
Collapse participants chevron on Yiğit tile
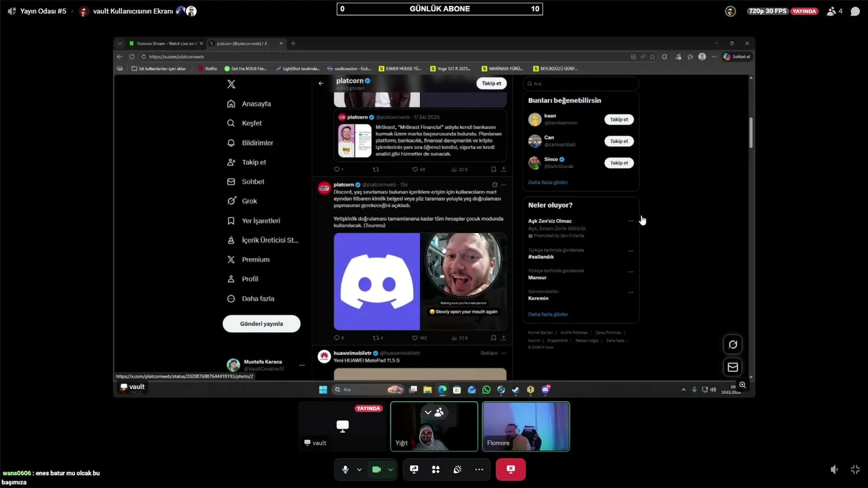pos(428,412)
